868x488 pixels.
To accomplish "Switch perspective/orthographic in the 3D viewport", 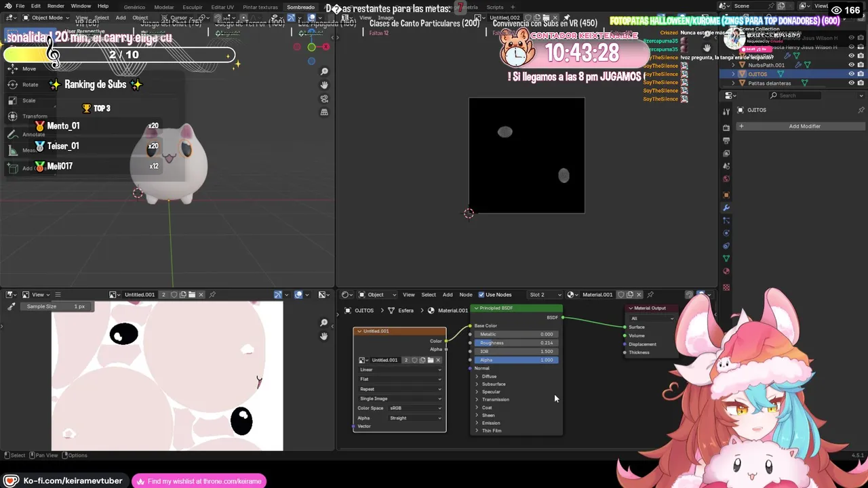I will (324, 112).
